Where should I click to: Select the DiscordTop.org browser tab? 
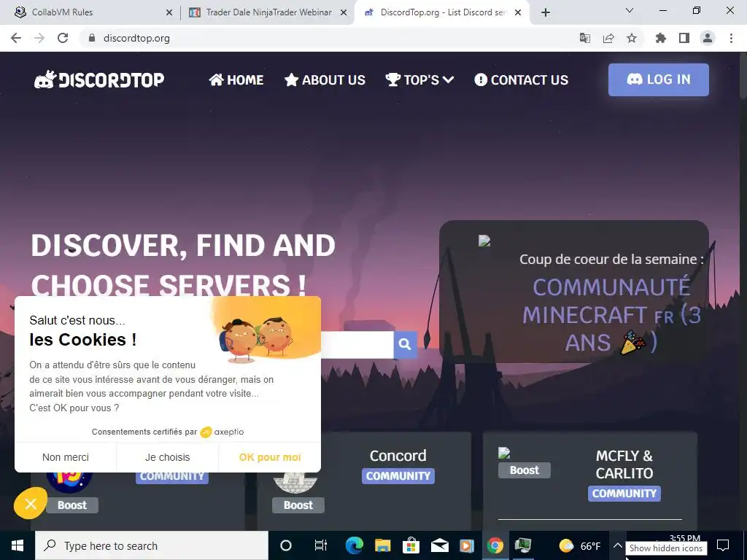(442, 12)
